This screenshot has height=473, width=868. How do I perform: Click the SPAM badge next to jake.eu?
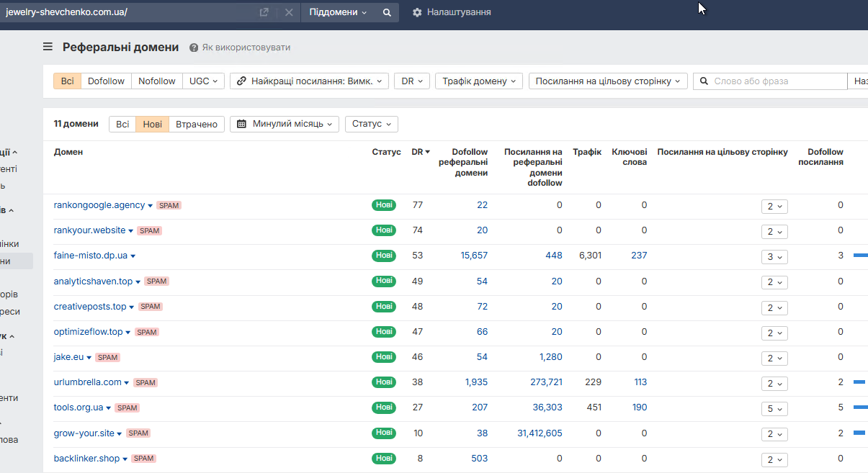[x=107, y=357]
